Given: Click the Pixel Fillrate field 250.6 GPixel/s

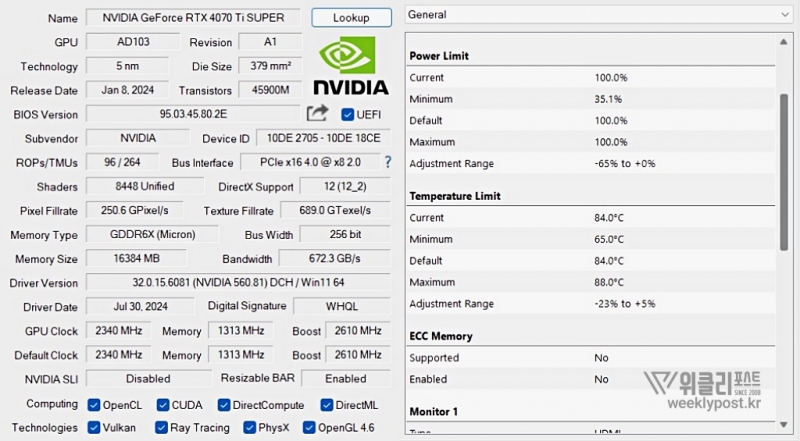Looking at the screenshot, I should (x=135, y=210).
